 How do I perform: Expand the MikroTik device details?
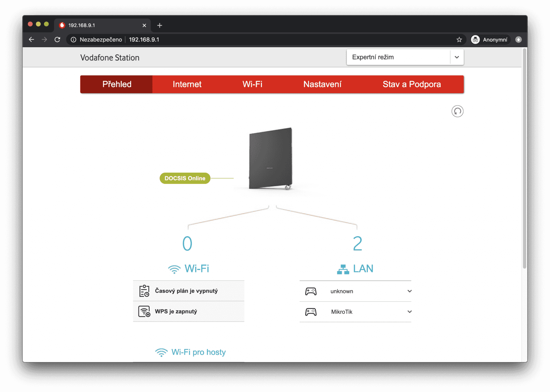click(409, 312)
